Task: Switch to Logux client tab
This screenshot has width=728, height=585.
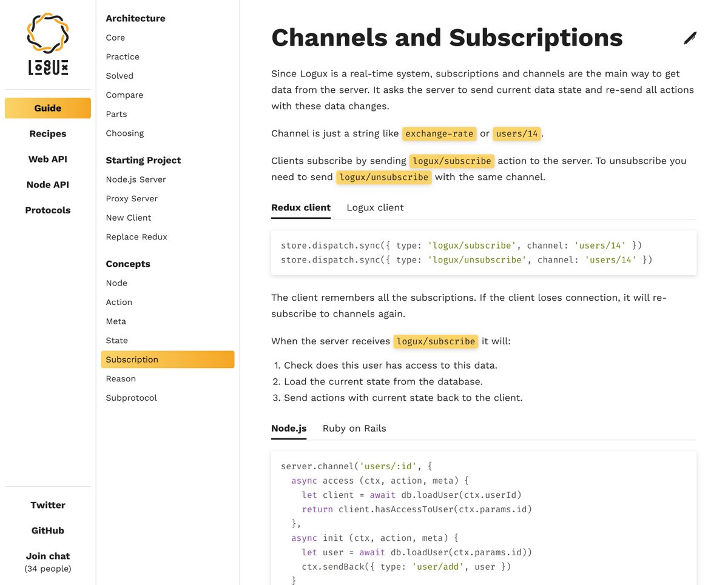Action: (375, 207)
